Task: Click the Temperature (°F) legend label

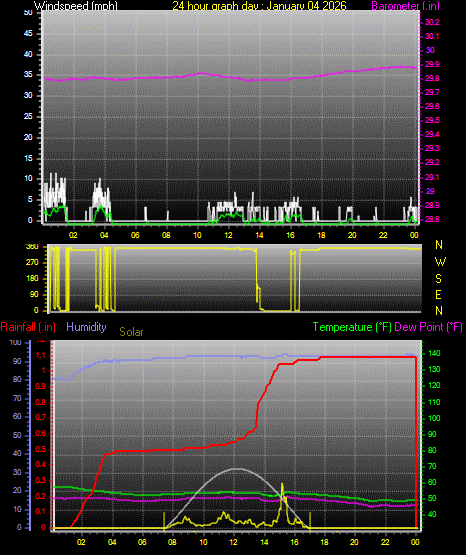Action: coord(352,327)
